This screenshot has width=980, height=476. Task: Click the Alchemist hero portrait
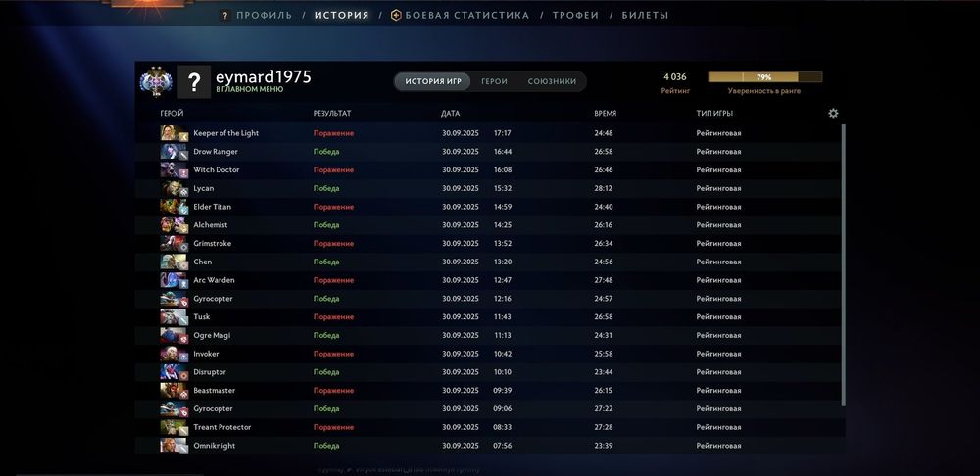pos(173,225)
